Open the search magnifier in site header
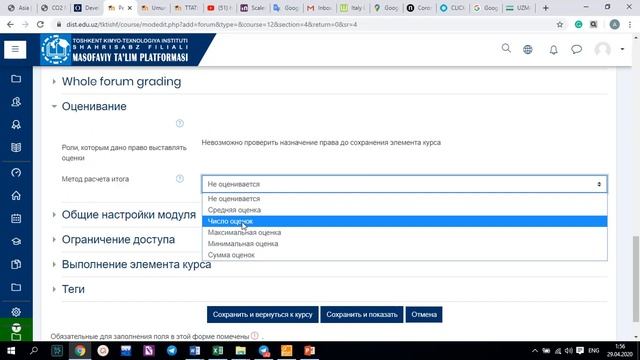This screenshot has width=640, height=360. coord(506,49)
